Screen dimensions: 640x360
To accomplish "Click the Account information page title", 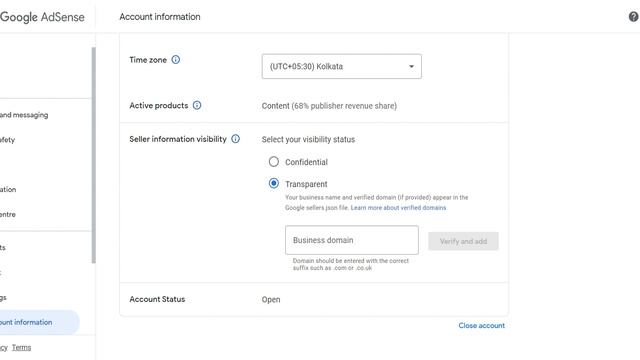I will tap(160, 17).
